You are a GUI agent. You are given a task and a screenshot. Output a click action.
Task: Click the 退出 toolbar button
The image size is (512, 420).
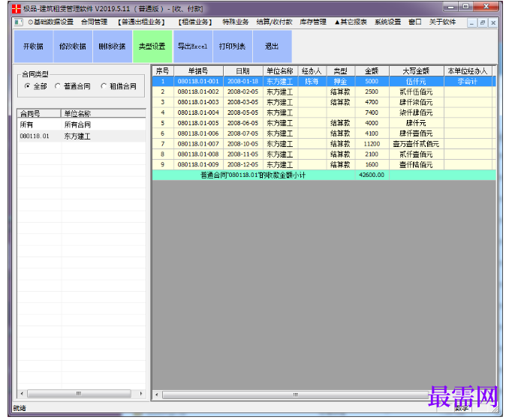click(272, 46)
